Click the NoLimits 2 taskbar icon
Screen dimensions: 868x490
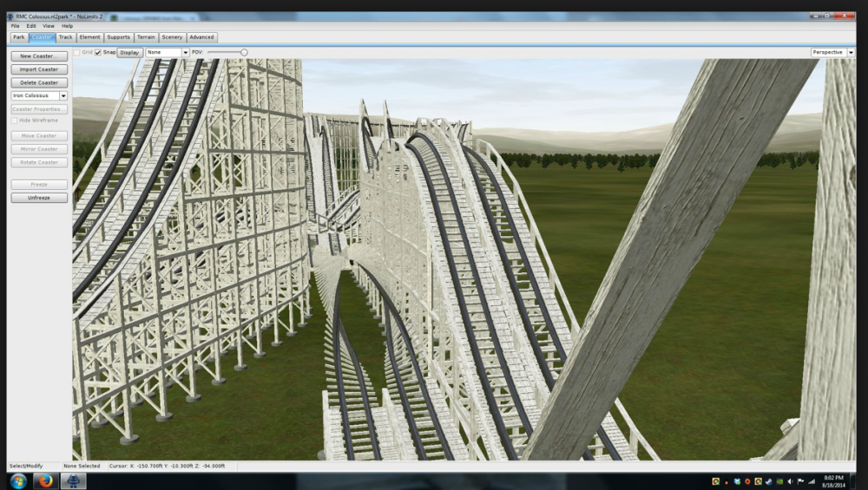pyautogui.click(x=73, y=481)
